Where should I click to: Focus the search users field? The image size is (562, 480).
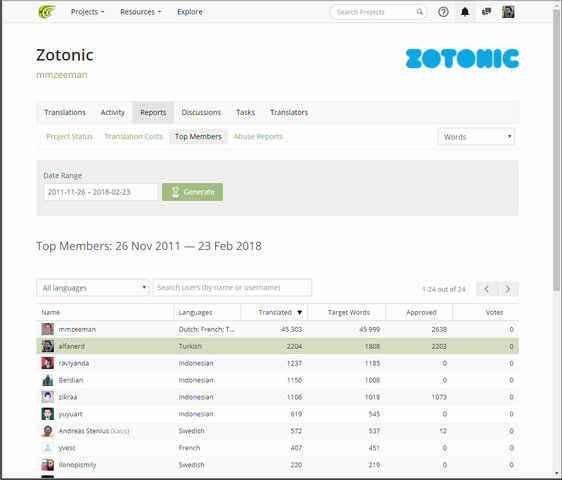tap(232, 287)
